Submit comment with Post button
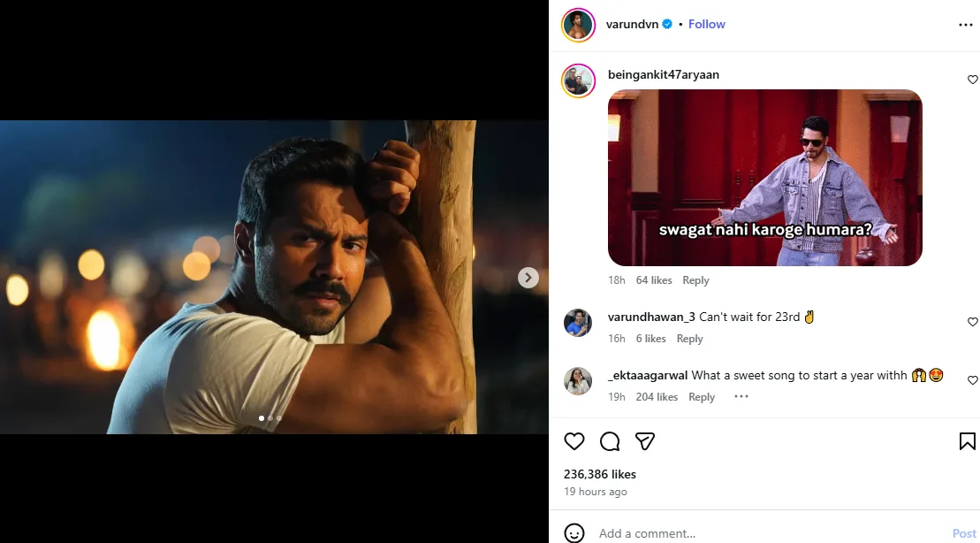980x543 pixels. click(x=963, y=533)
